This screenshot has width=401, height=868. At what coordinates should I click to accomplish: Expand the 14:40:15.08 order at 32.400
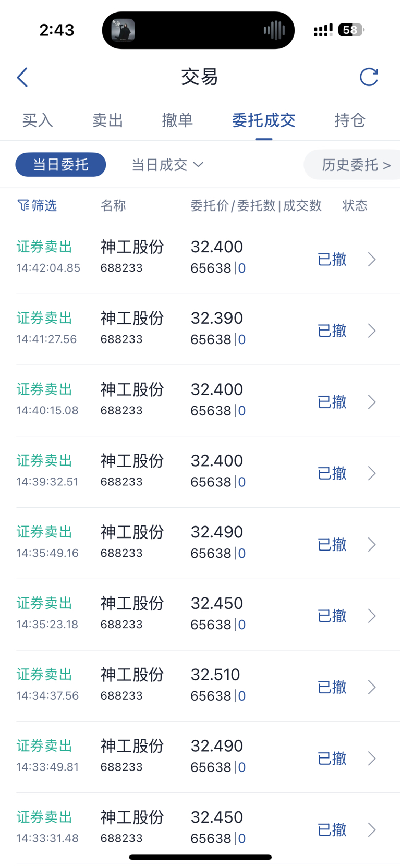click(209, 400)
